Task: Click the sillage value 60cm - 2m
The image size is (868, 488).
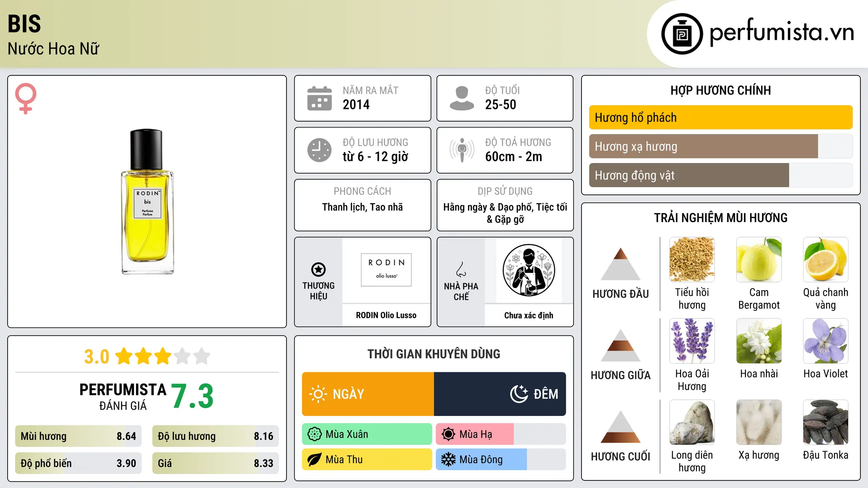Action: coord(514,157)
